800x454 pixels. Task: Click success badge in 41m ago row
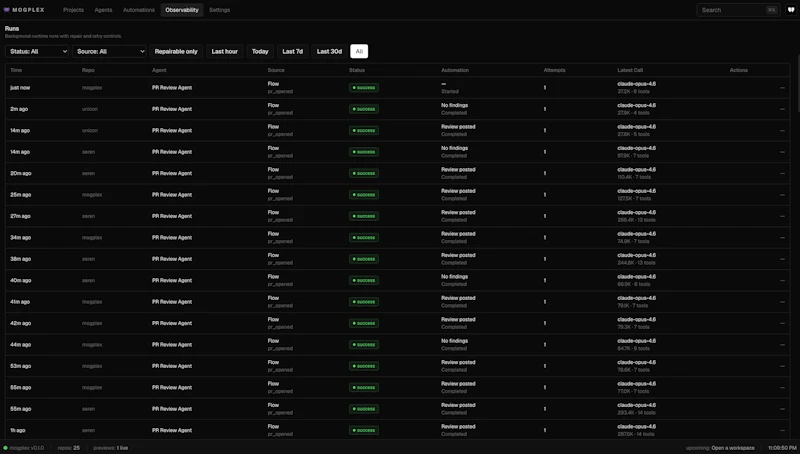[x=364, y=302]
